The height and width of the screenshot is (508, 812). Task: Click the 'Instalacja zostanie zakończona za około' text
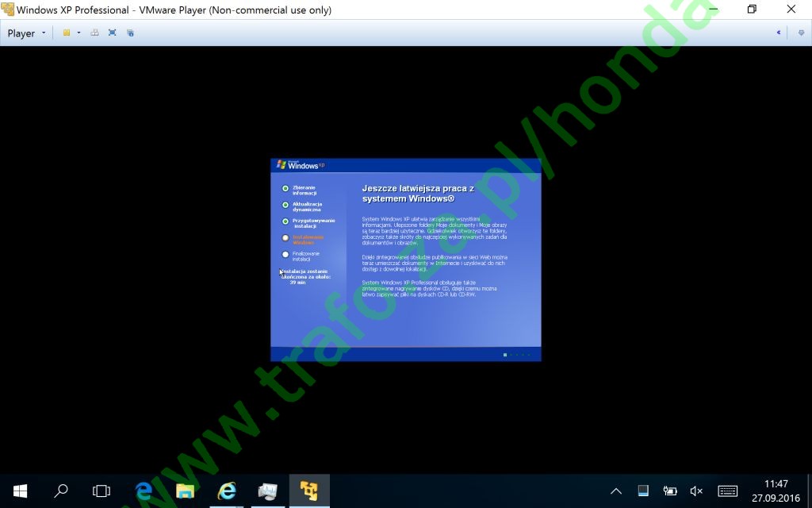305,274
